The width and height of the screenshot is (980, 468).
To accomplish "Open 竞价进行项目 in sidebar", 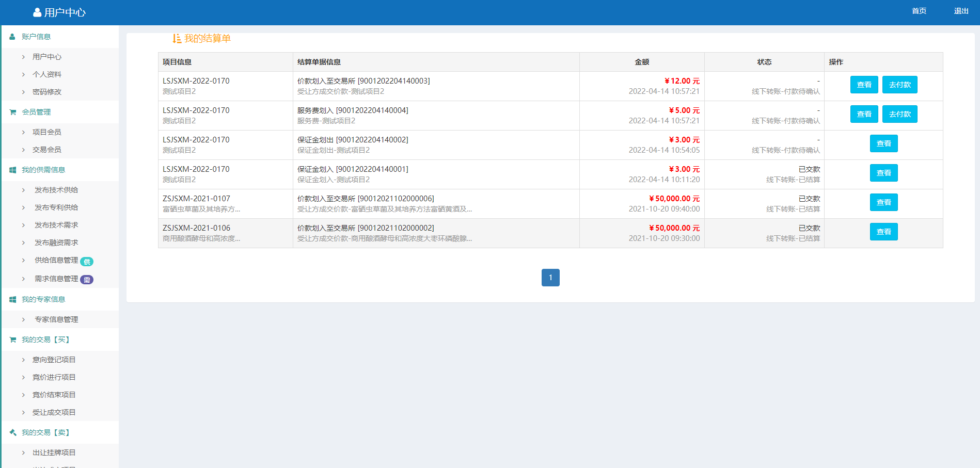I will [54, 377].
